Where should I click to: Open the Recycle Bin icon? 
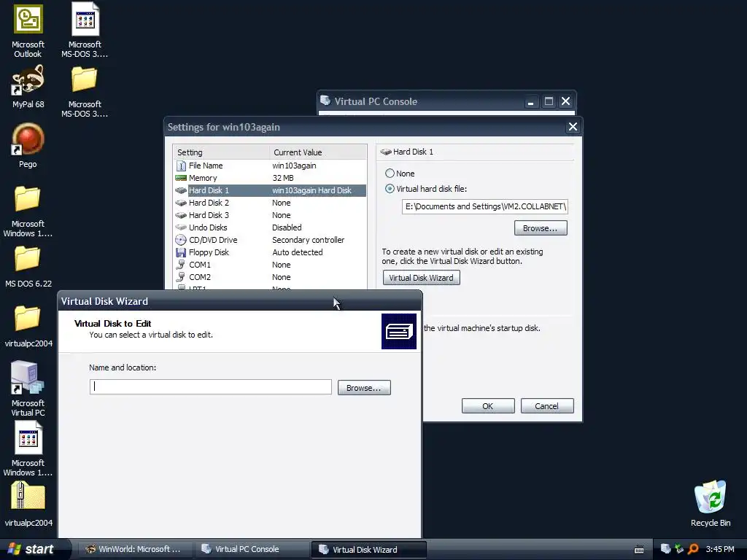(711, 497)
